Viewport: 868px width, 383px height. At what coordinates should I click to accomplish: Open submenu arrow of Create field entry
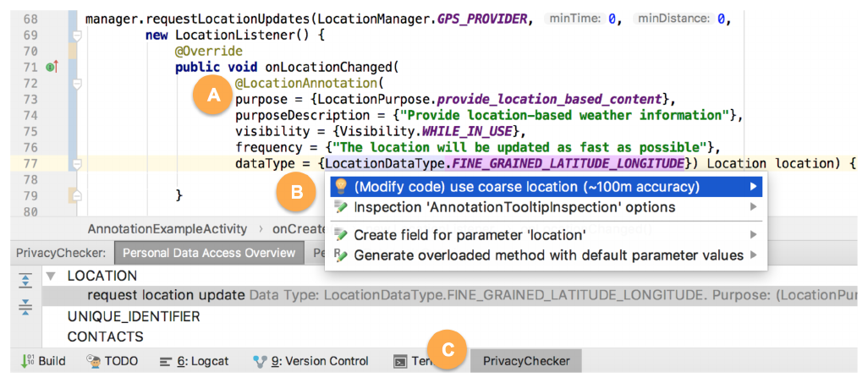753,235
